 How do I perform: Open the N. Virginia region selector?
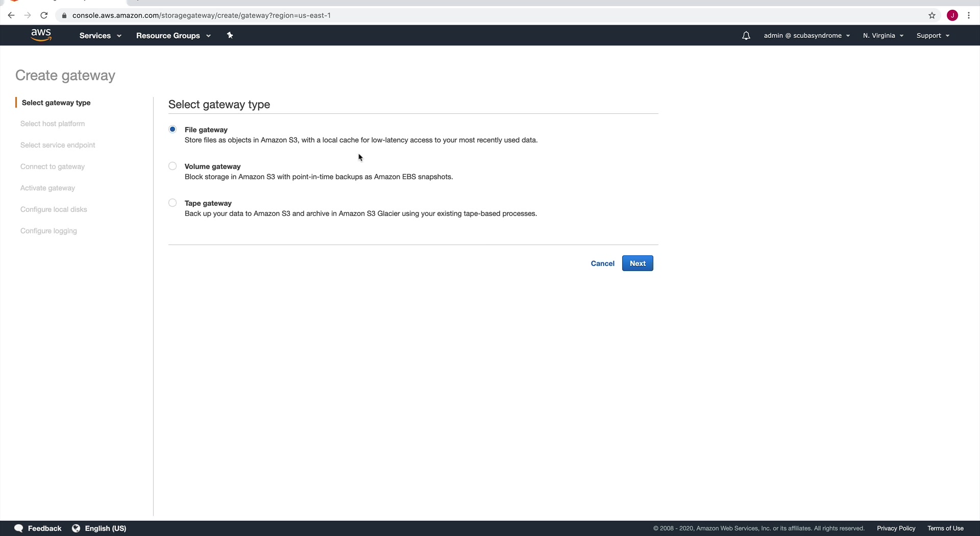[884, 36]
